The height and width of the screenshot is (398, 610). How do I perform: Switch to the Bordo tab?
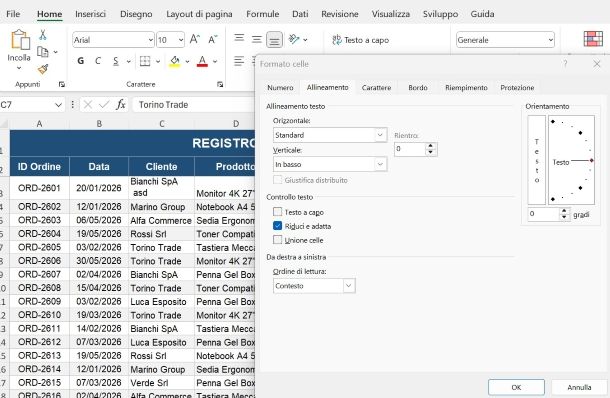(x=418, y=88)
